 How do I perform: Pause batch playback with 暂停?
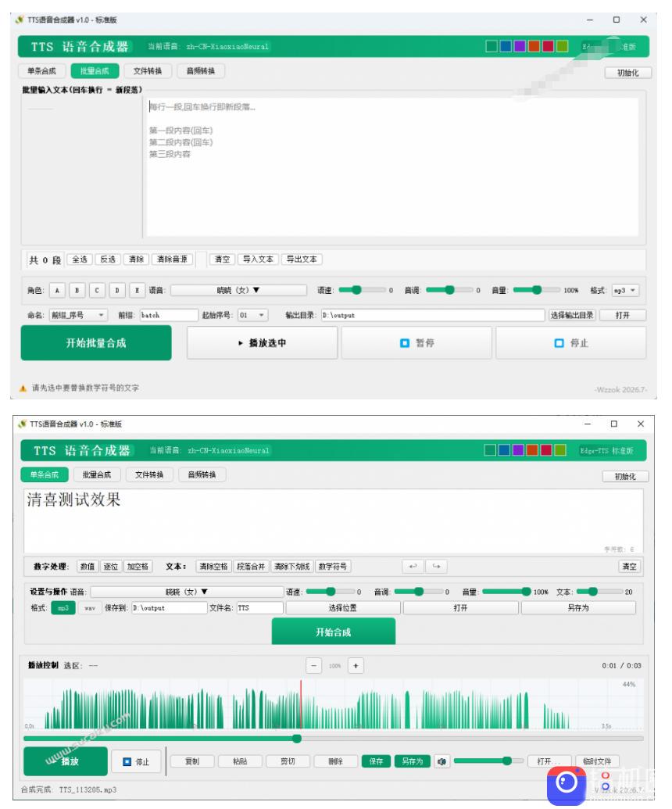coord(416,343)
